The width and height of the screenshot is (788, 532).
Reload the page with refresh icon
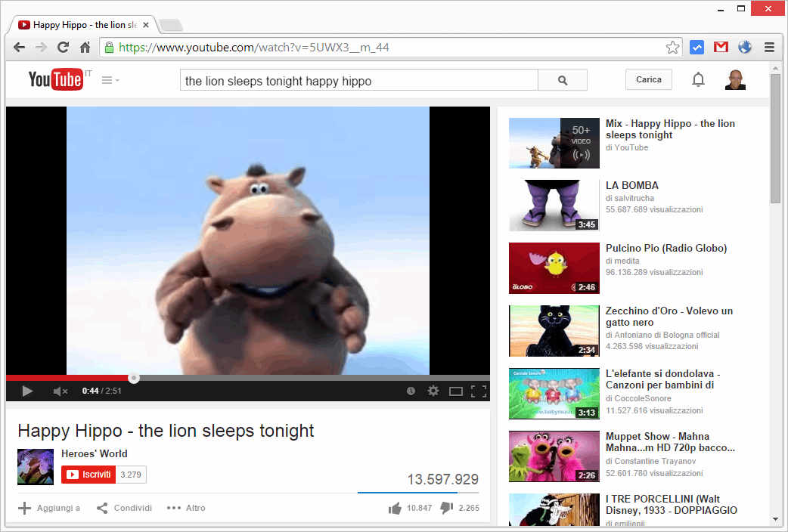tap(63, 47)
